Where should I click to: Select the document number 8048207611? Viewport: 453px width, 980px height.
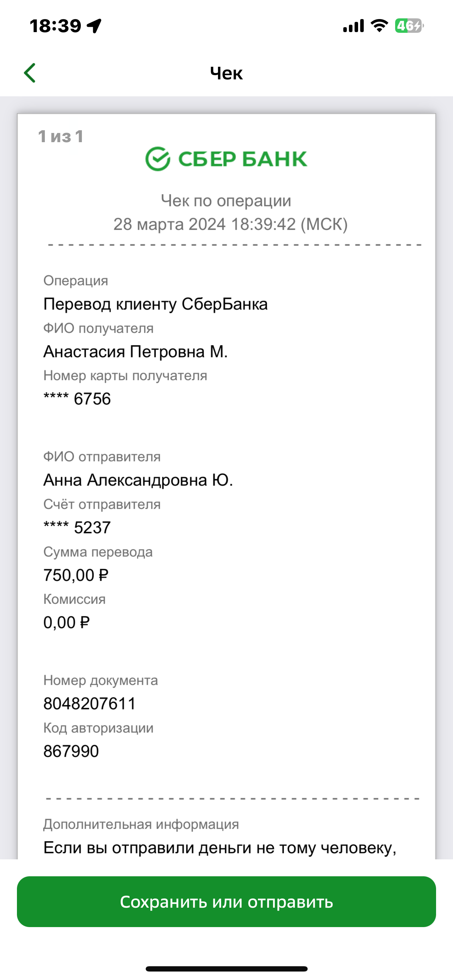point(89,703)
